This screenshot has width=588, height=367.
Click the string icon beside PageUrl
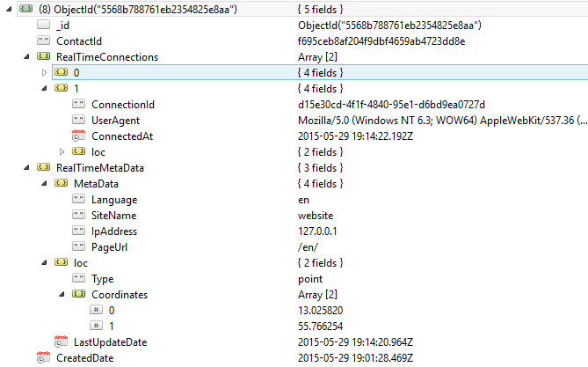pos(79,246)
